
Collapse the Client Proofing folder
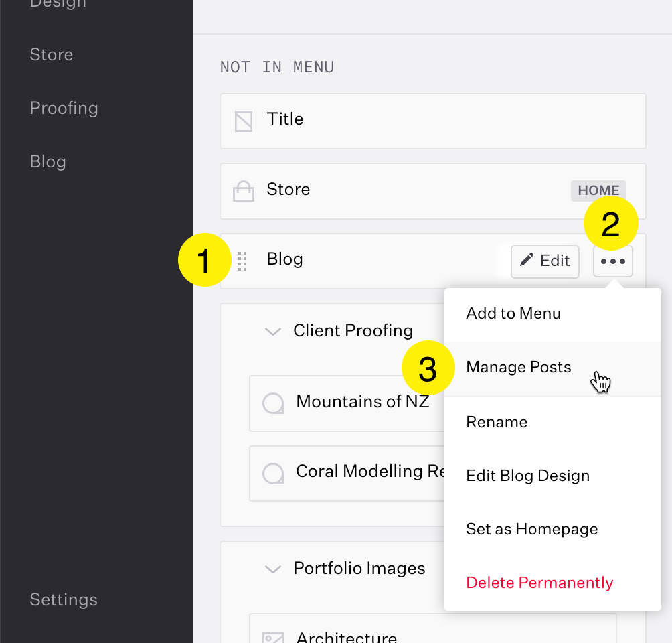pyautogui.click(x=272, y=331)
